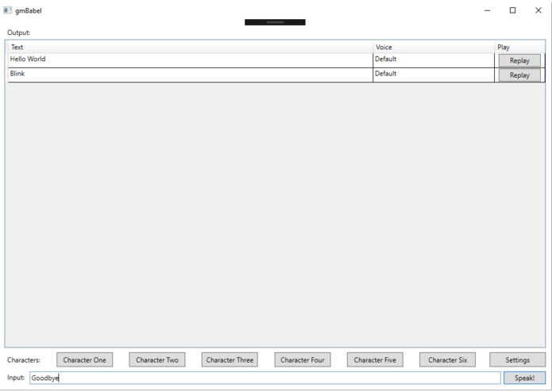This screenshot has width=552, height=392.
Task: Close the gmBabel window
Action: click(538, 10)
